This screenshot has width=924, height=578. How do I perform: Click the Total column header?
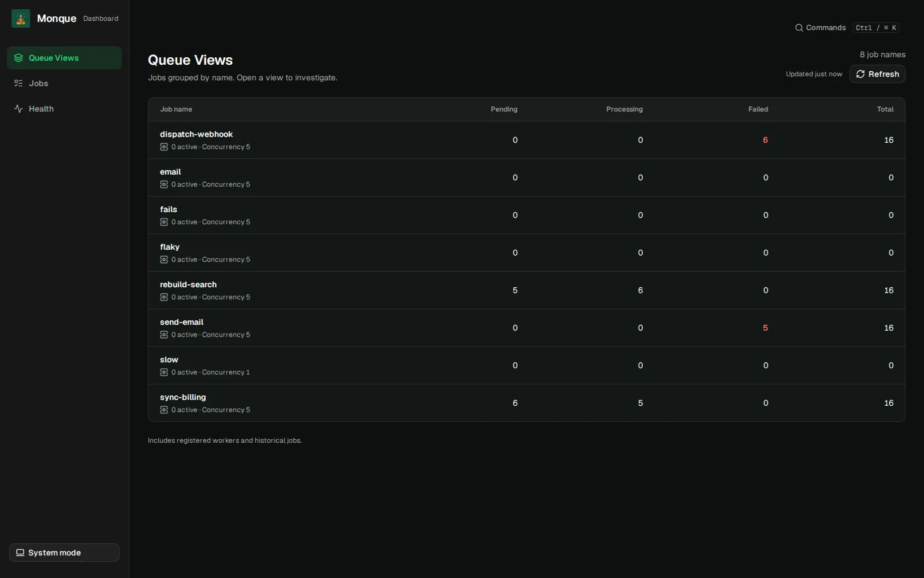click(885, 109)
